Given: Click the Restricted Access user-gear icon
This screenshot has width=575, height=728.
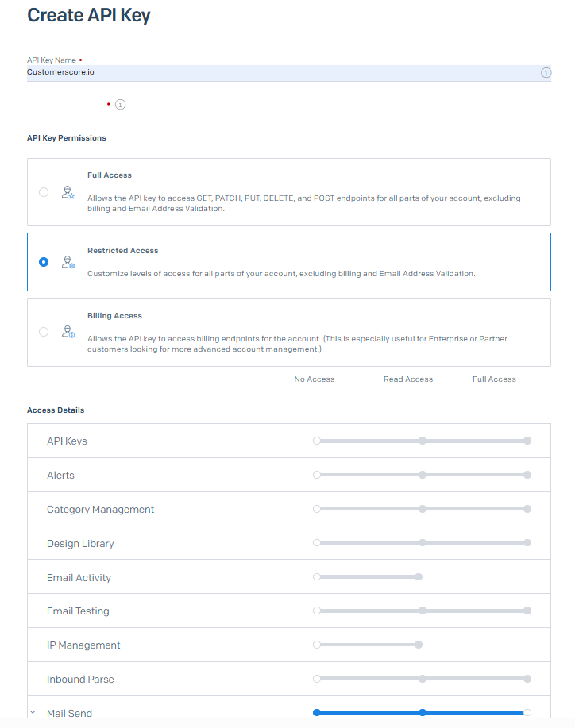Looking at the screenshot, I should pos(68,262).
